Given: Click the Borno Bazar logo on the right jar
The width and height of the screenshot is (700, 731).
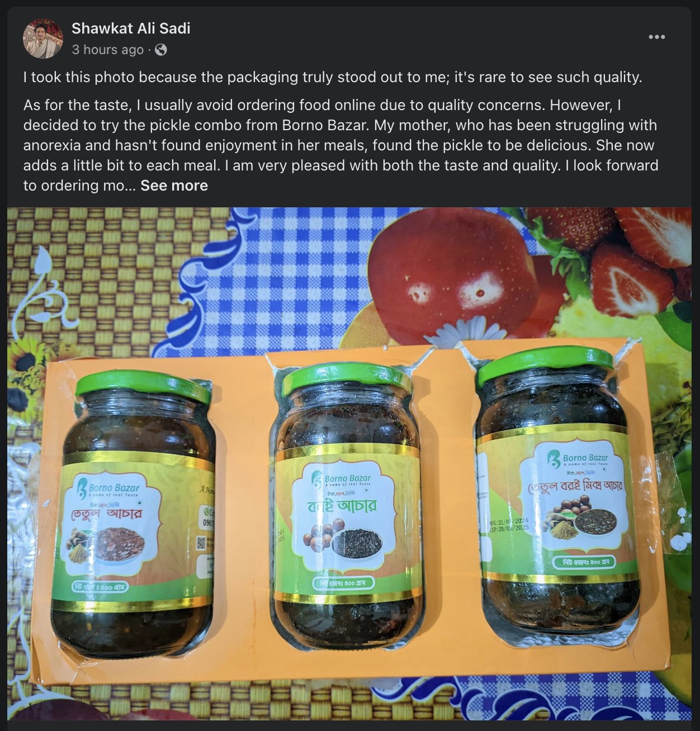Looking at the screenshot, I should click(x=577, y=459).
